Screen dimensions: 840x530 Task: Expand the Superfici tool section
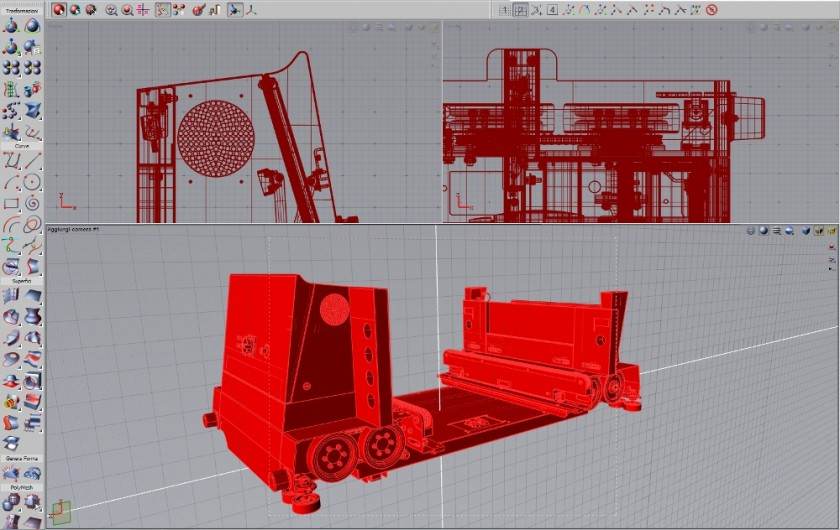pyautogui.click(x=21, y=281)
